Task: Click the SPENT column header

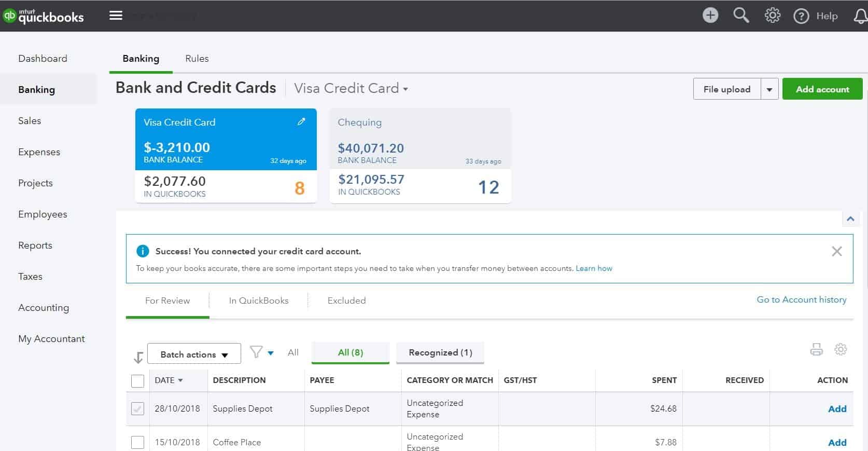Action: point(664,380)
